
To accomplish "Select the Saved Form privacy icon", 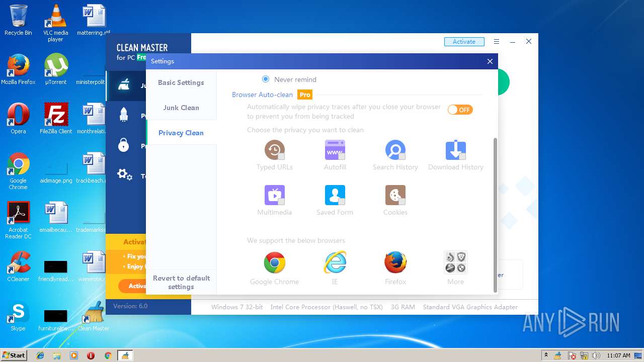I will pyautogui.click(x=335, y=195).
